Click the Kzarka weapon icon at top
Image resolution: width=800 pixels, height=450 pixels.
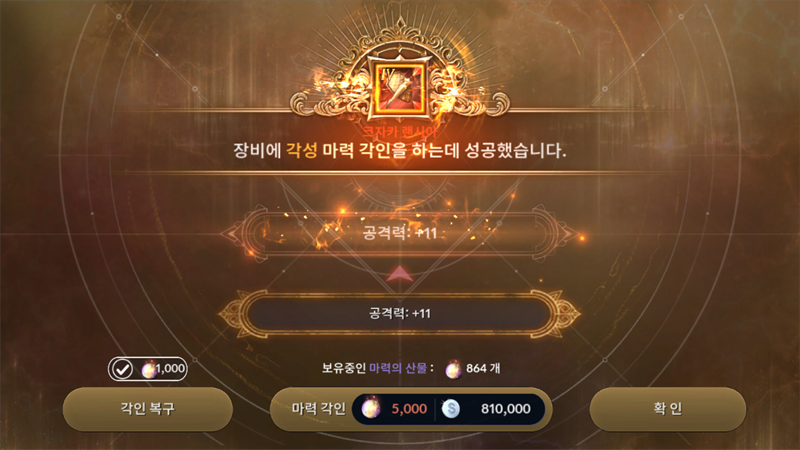coord(400,89)
